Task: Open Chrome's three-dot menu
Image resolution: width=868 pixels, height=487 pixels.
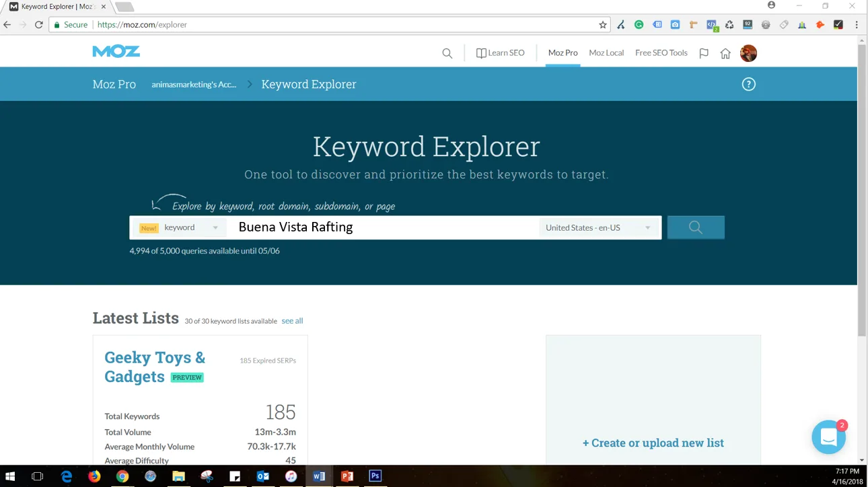Action: (855, 24)
